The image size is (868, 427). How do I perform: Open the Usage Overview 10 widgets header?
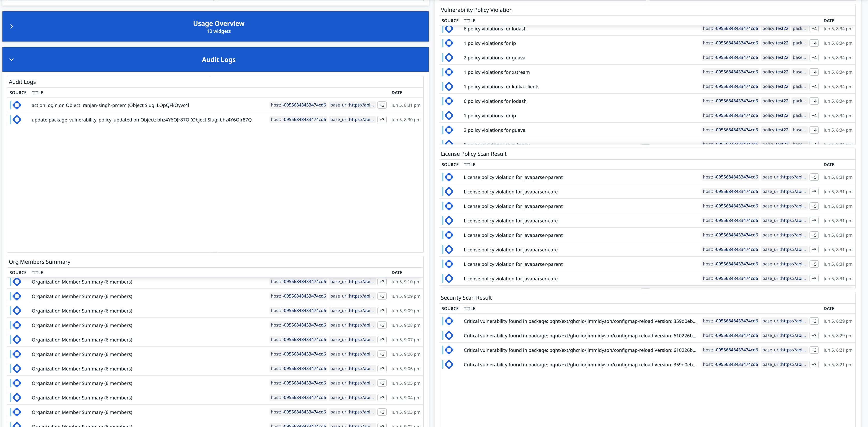[x=218, y=27]
